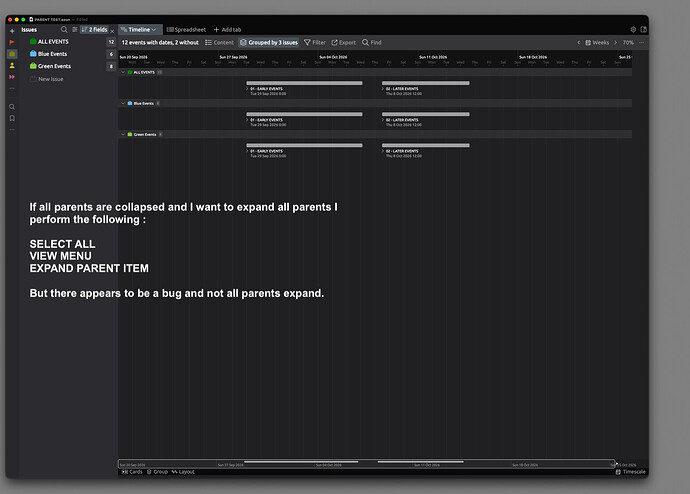
Task: Open the red flag panel in the sidebar
Action: pyautogui.click(x=12, y=42)
